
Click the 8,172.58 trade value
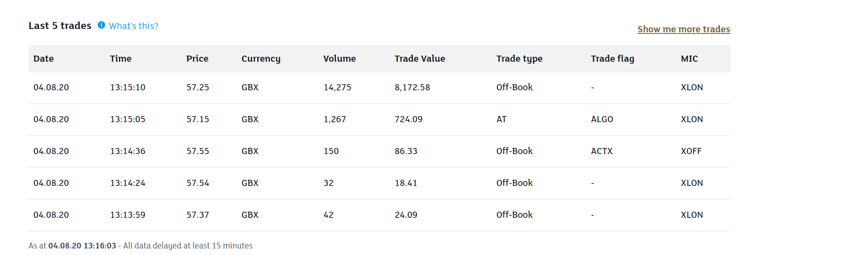(412, 87)
